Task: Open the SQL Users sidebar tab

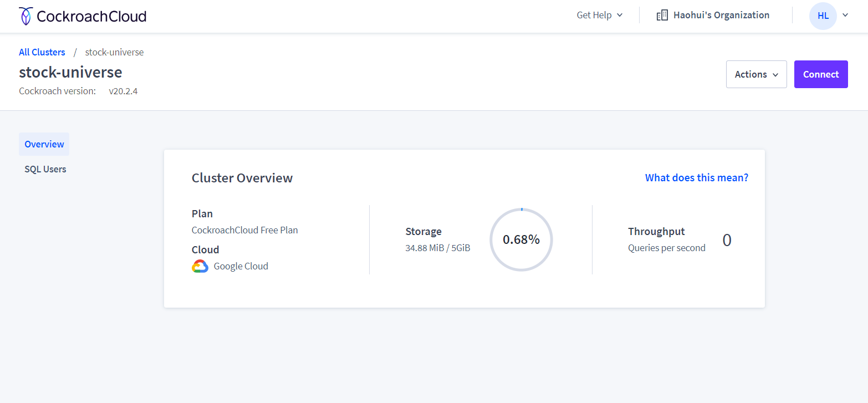Action: point(45,169)
